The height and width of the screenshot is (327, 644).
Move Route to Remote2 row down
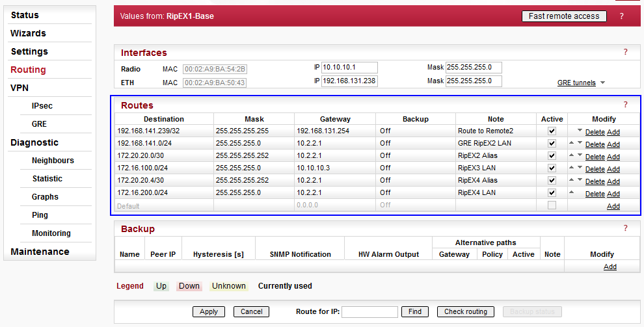[x=580, y=131]
